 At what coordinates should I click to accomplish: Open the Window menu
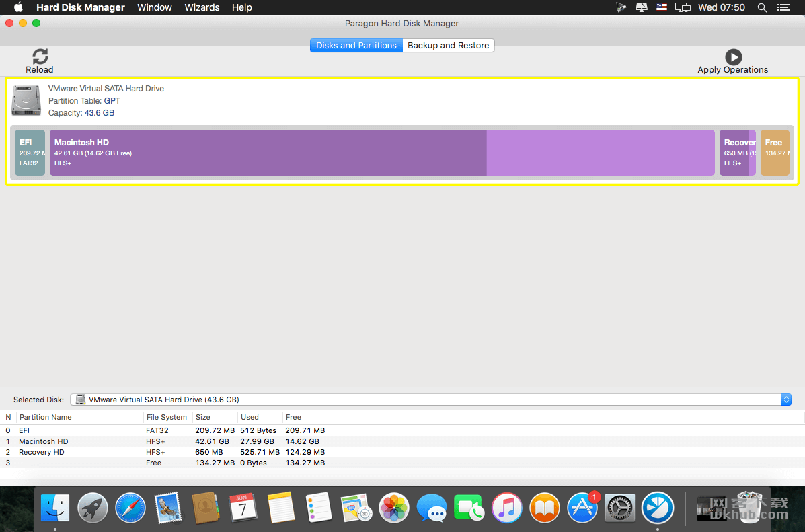click(x=155, y=7)
